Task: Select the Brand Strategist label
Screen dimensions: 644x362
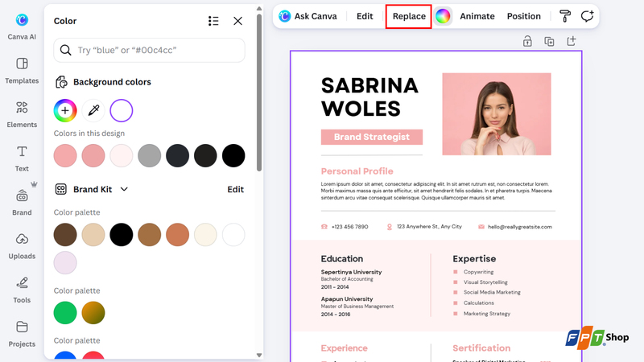Action: (x=372, y=137)
